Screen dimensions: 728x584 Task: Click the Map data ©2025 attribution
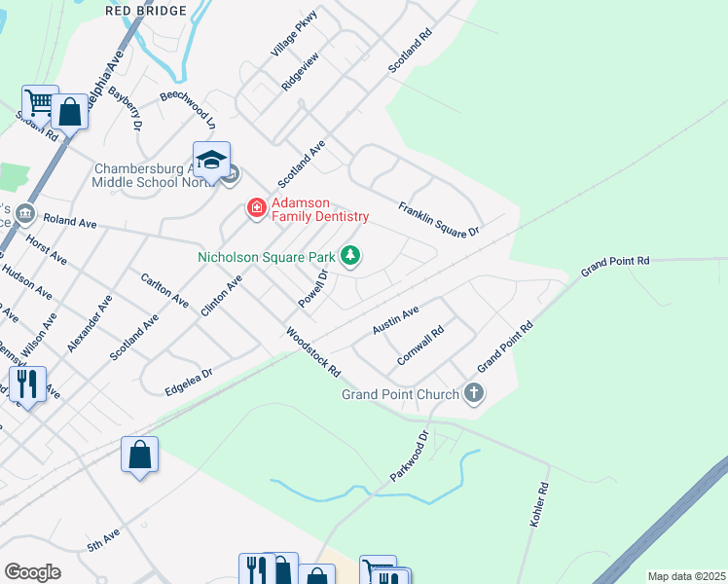pyautogui.click(x=686, y=576)
